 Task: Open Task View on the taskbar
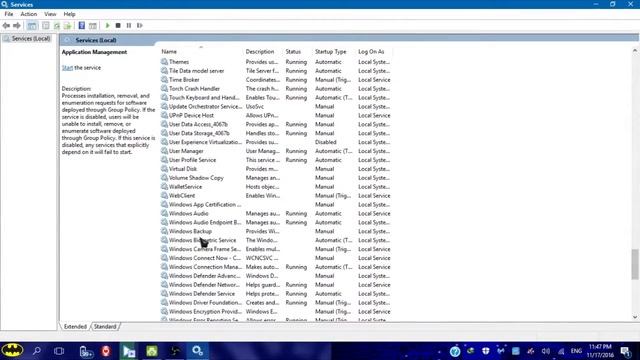(59, 351)
